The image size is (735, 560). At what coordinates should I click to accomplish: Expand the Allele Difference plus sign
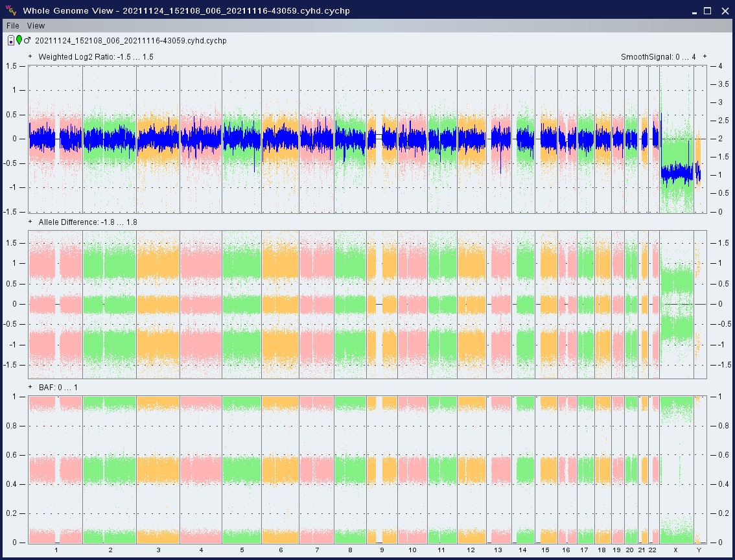(30, 222)
